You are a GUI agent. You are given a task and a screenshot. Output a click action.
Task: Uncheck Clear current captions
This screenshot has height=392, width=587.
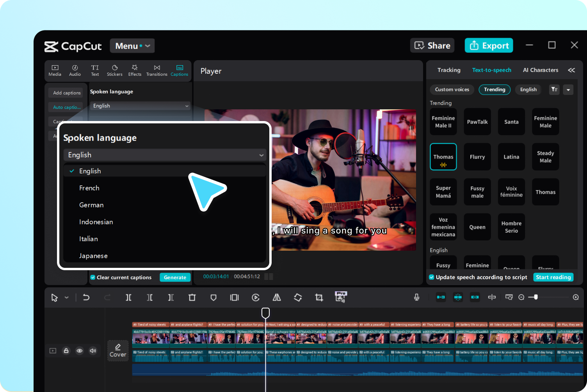(92, 277)
